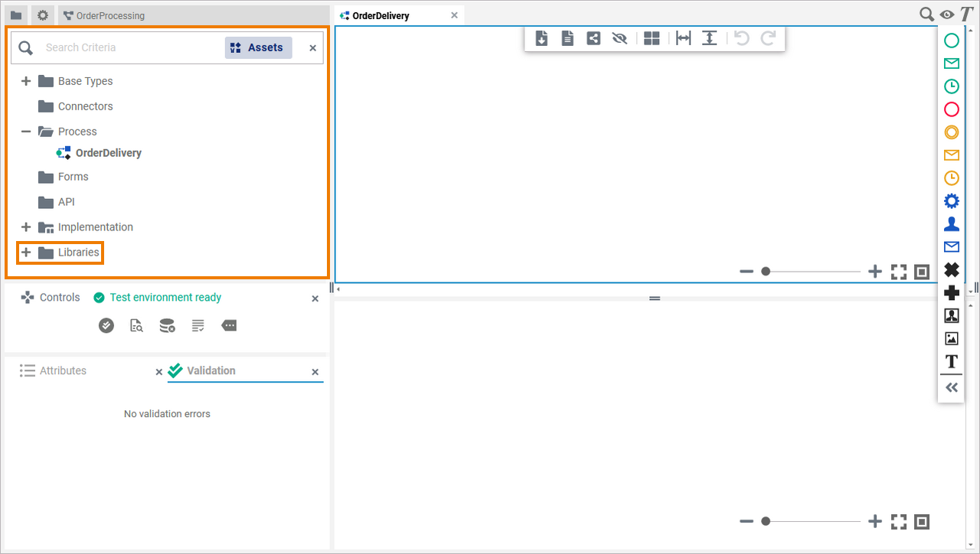The height and width of the screenshot is (554, 980).
Task: Select the blue envelope message task
Action: 952,247
